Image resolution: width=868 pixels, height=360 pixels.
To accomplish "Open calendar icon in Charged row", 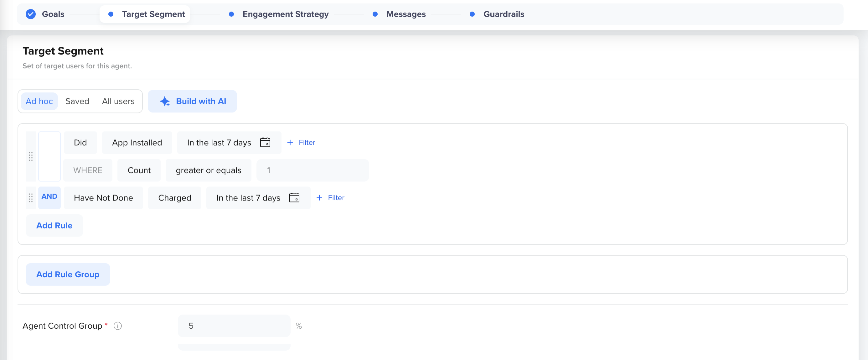I will point(294,198).
